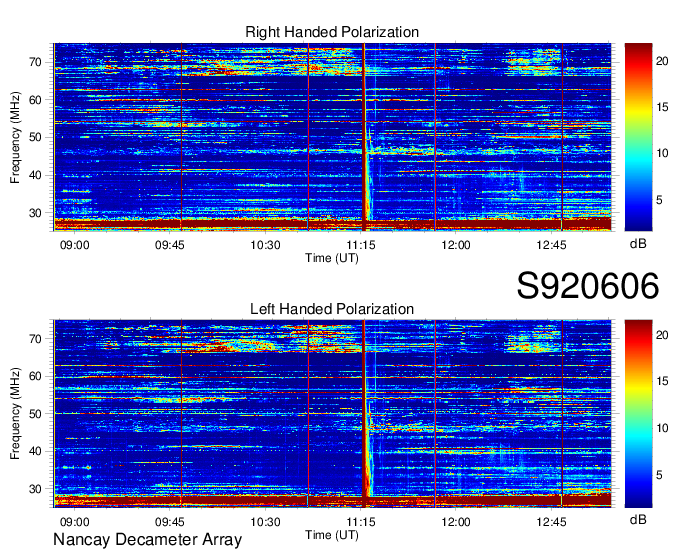Click the 10 label on left-handed color bar
The image size is (680, 552).
[662, 428]
